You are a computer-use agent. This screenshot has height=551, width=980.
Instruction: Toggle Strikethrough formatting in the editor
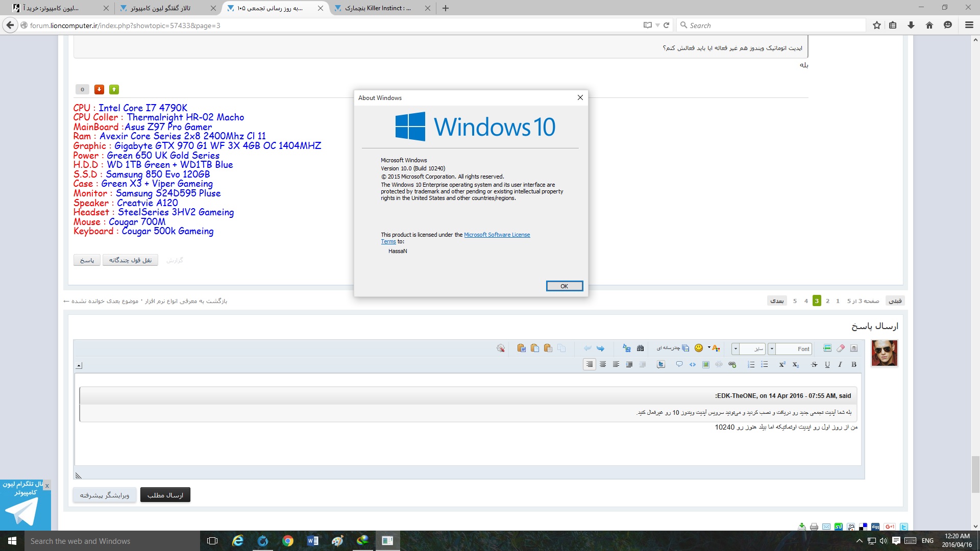(814, 364)
